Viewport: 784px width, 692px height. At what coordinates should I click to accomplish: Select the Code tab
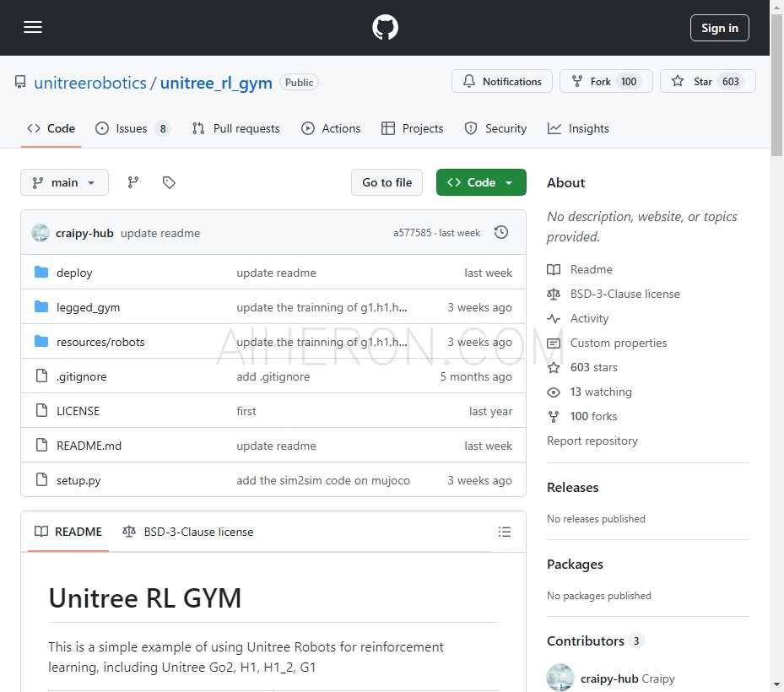[x=51, y=128]
